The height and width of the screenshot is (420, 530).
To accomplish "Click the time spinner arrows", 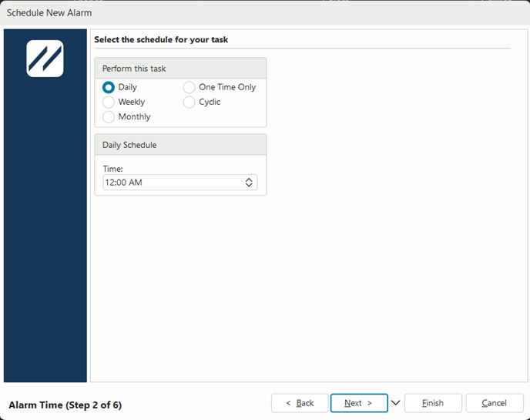I will tap(249, 183).
